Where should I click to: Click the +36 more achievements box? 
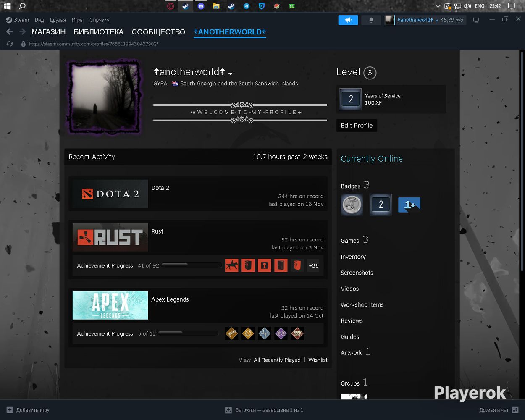click(314, 265)
